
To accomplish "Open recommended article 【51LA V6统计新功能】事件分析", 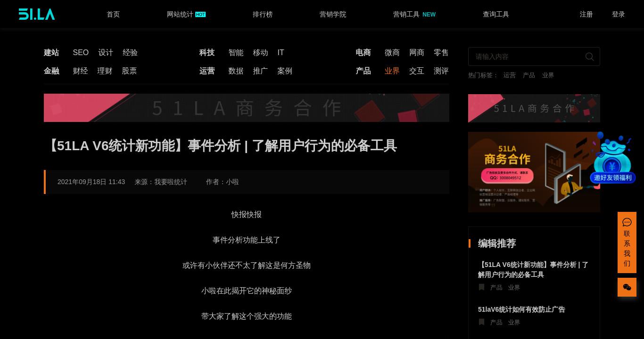I will click(x=533, y=270).
